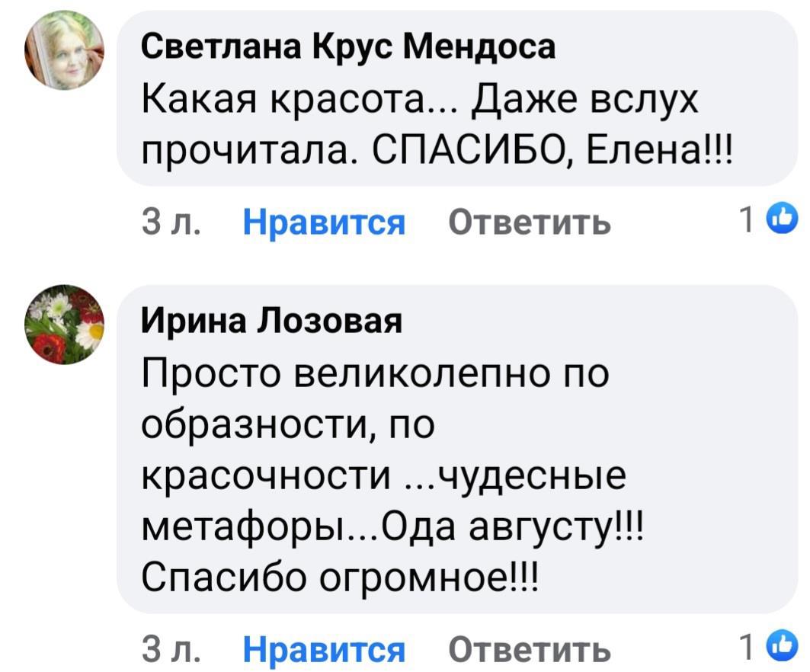Click the text "Какая красота..." in Светлана's comment
The image size is (810, 672).
point(298,99)
